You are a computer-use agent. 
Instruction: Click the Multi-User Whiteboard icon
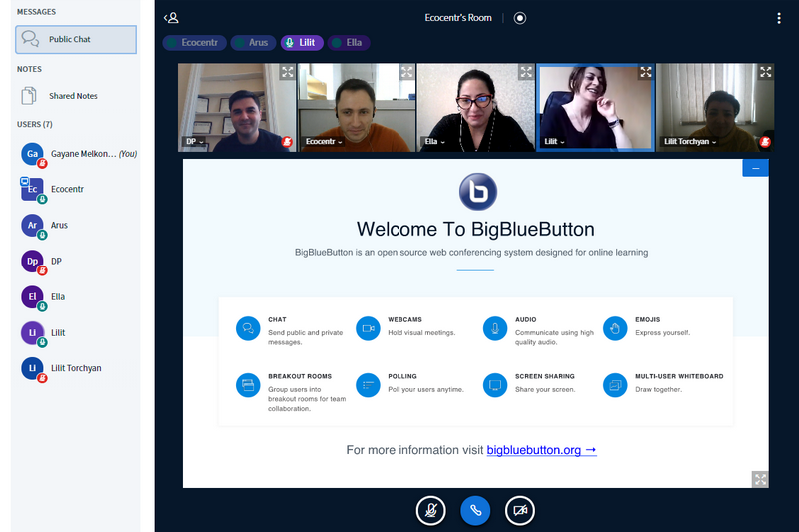615,385
